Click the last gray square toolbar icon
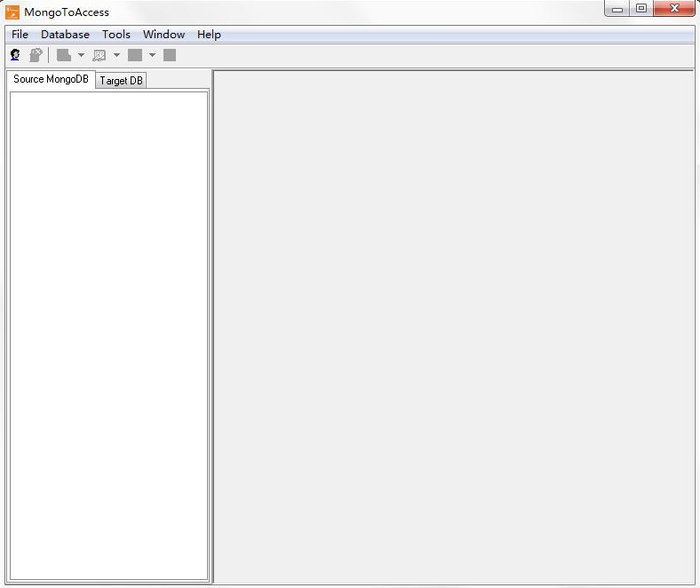This screenshot has width=700, height=588. click(x=170, y=55)
